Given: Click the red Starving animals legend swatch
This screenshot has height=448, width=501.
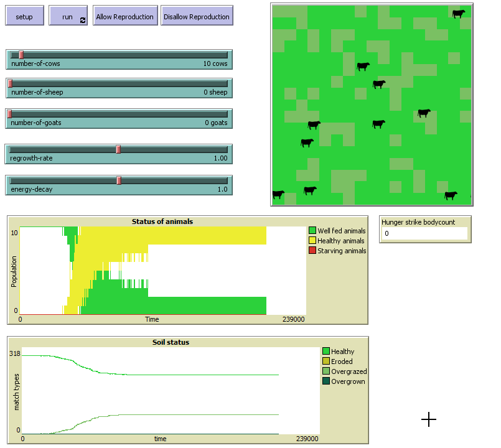Looking at the screenshot, I should click(x=312, y=251).
